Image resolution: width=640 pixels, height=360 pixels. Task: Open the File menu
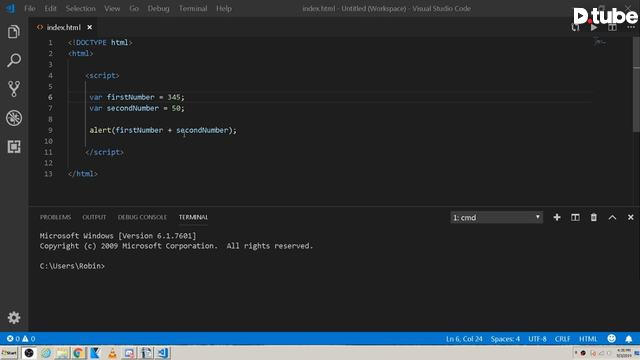click(x=29, y=9)
